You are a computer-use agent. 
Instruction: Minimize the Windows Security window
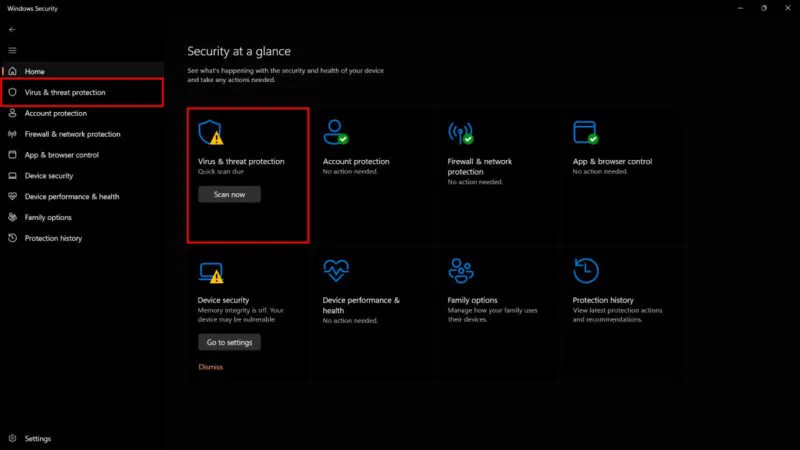[x=740, y=8]
